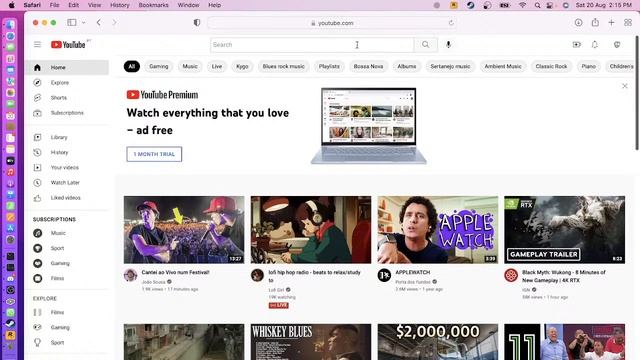Open Library in sidebar
This screenshot has height=360, width=640.
(67, 137)
